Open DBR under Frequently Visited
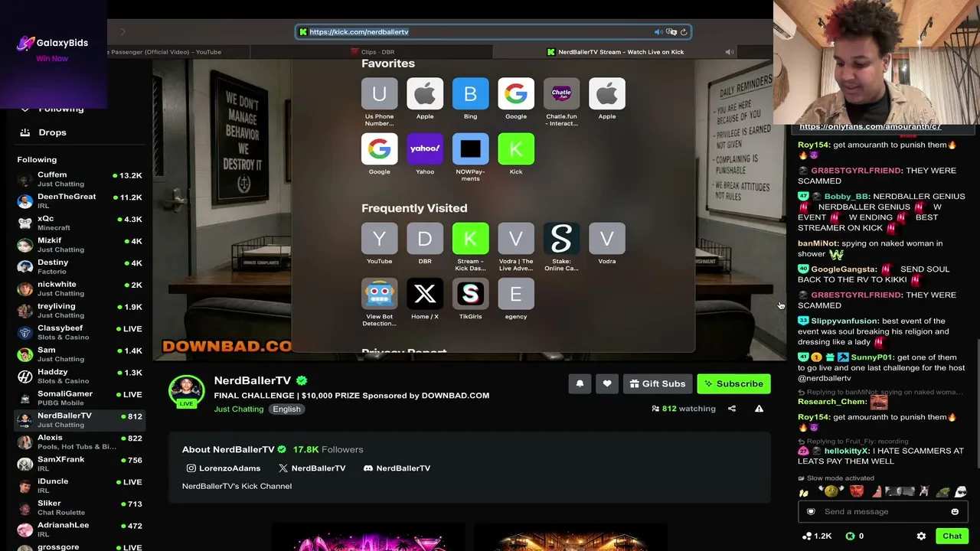The width and height of the screenshot is (980, 551). pos(425,239)
